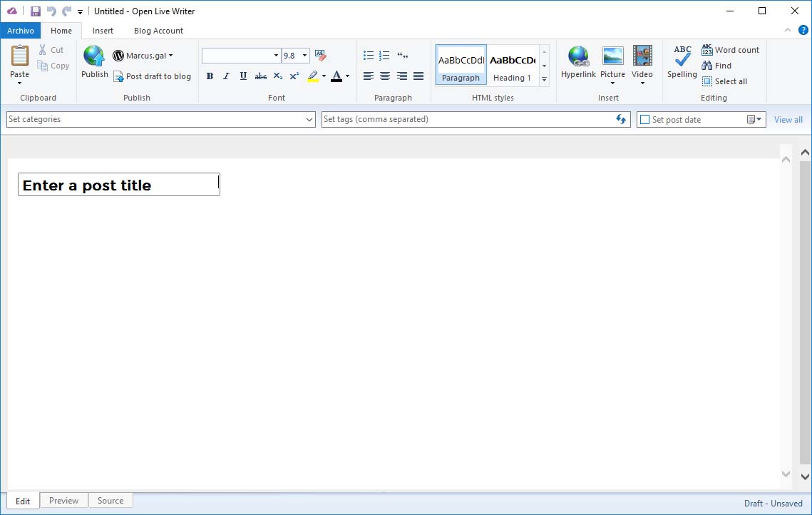Select the Paragraph HTML style
This screenshot has width=812, height=515.
tap(461, 65)
